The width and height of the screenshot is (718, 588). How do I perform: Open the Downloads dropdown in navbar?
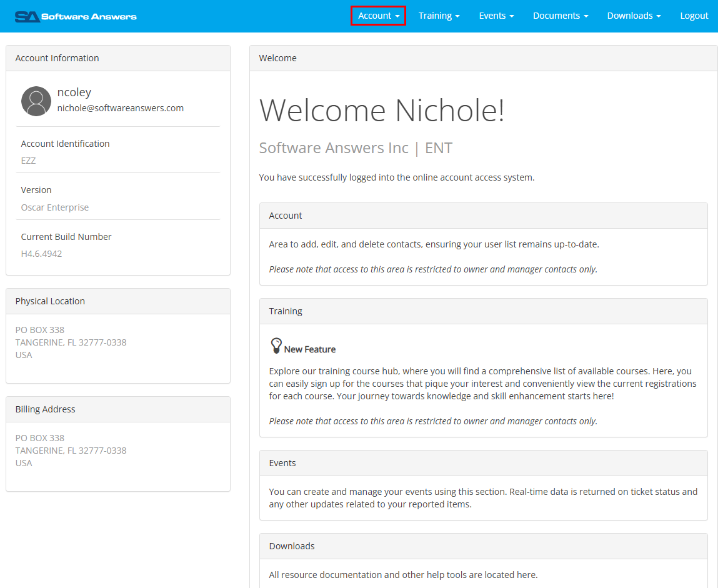point(634,16)
